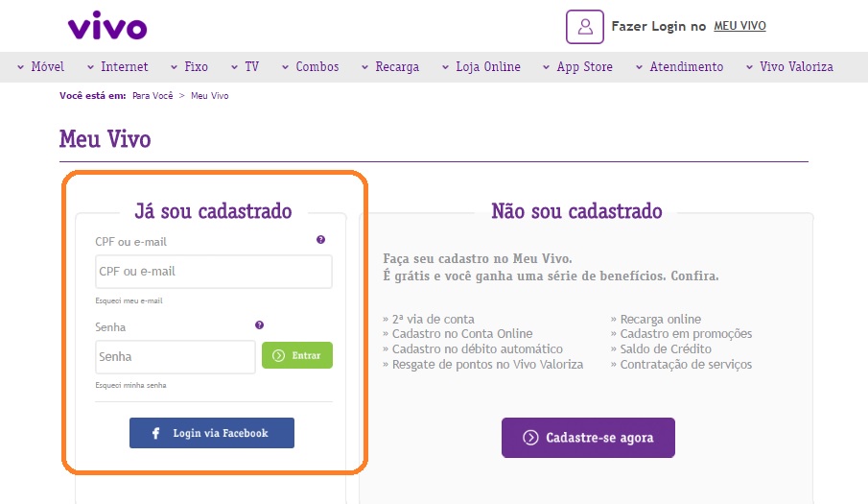Expand the Recarga menu
The height and width of the screenshot is (504, 868).
pyautogui.click(x=390, y=67)
